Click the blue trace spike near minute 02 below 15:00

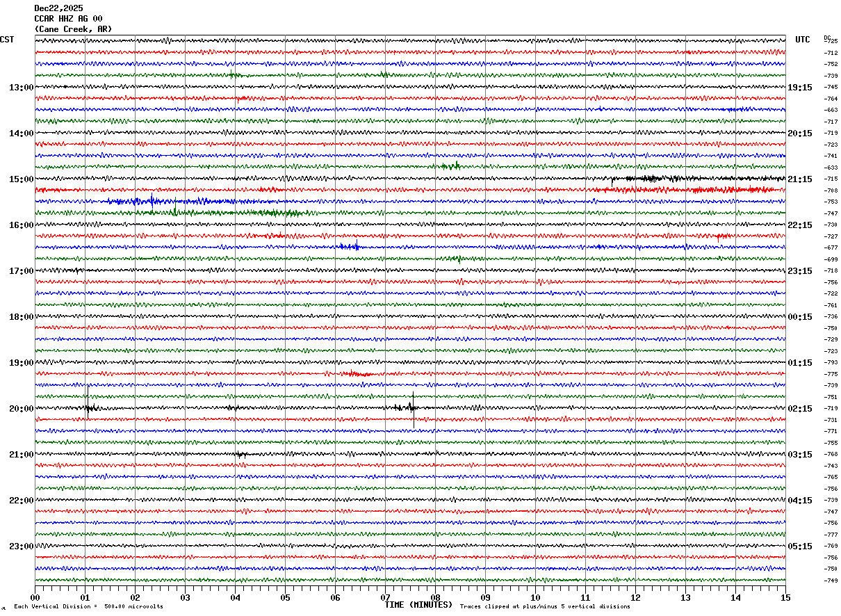[152, 200]
